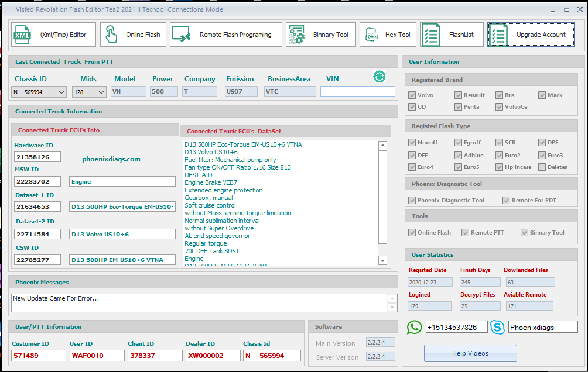The height and width of the screenshot is (372, 588).
Task: Click the WhatsApp icon
Action: pyautogui.click(x=414, y=327)
